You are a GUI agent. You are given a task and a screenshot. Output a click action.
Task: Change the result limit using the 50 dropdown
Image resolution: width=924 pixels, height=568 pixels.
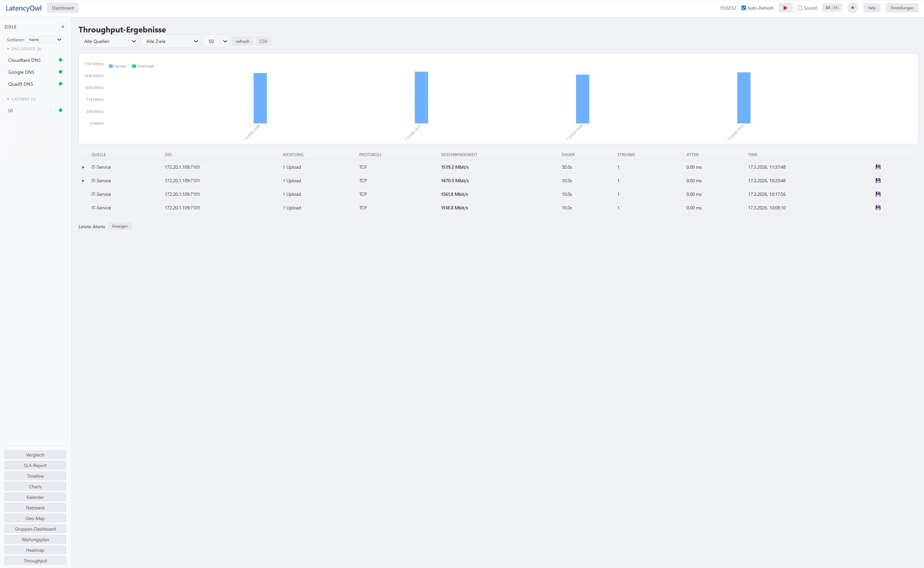tap(216, 41)
